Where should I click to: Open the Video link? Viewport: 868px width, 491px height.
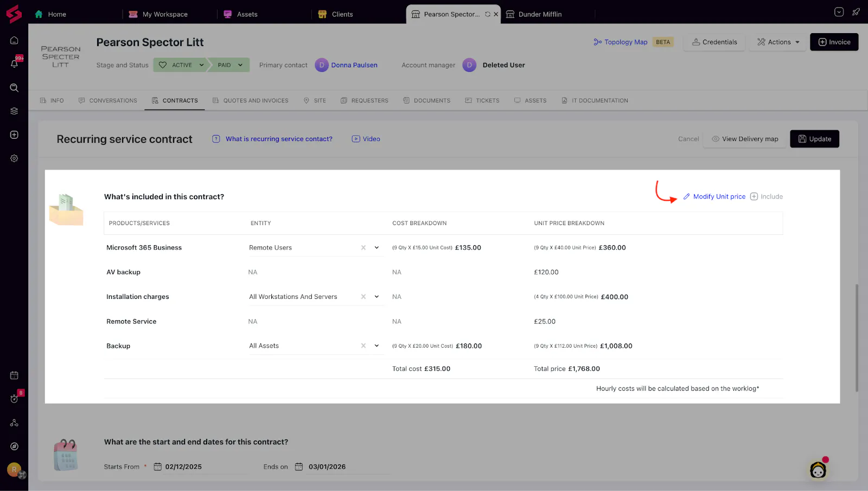tap(366, 139)
